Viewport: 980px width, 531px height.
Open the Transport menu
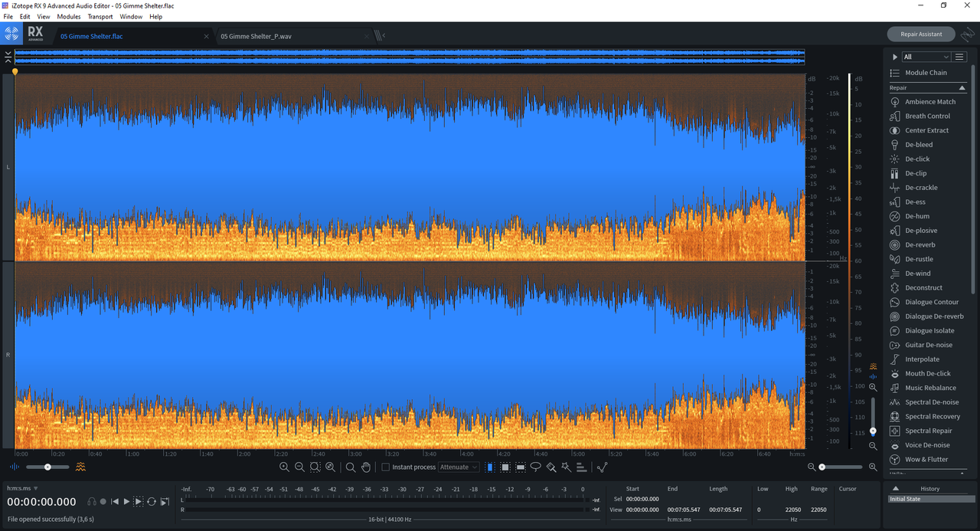click(x=100, y=16)
